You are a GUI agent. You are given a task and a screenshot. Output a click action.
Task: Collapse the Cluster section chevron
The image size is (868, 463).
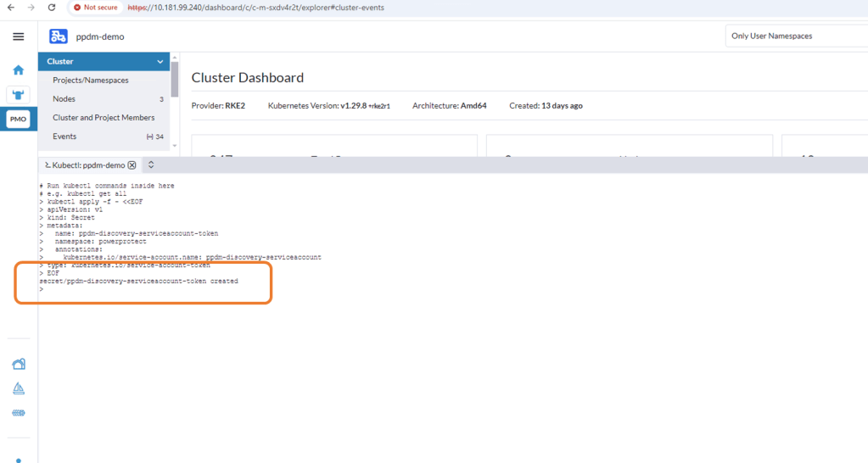tap(160, 62)
